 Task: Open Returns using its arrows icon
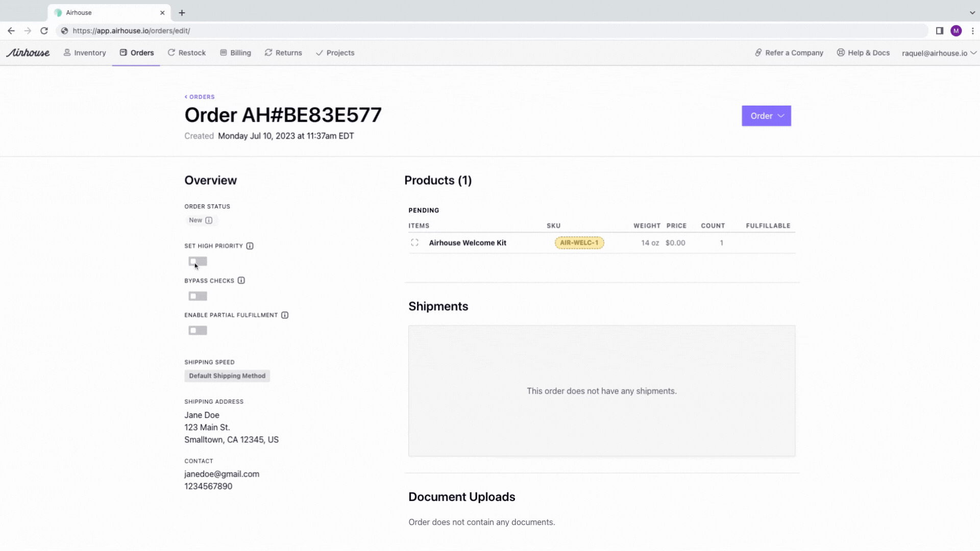(267, 53)
